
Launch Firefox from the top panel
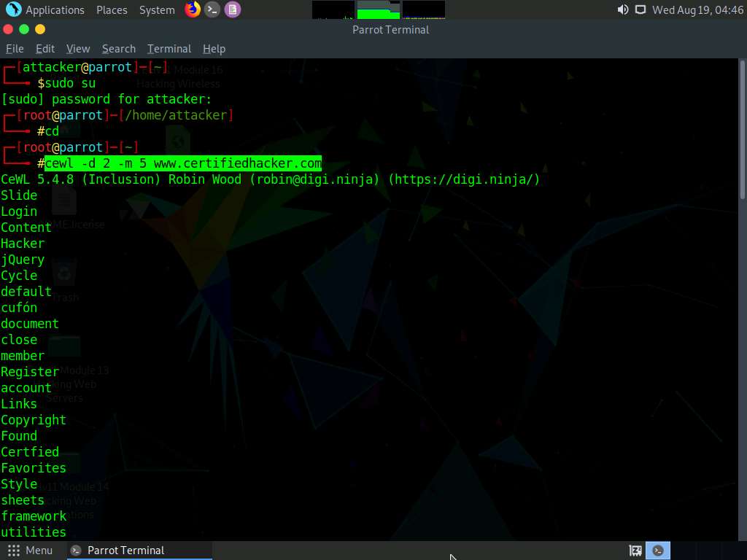(193, 9)
